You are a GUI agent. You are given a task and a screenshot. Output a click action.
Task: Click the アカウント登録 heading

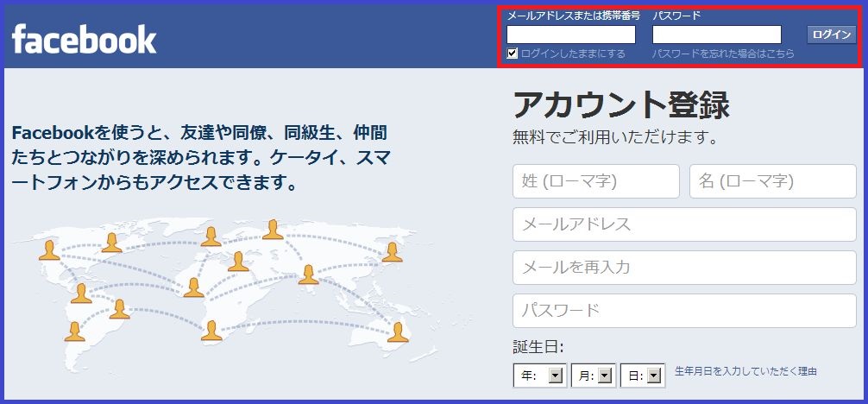621,104
